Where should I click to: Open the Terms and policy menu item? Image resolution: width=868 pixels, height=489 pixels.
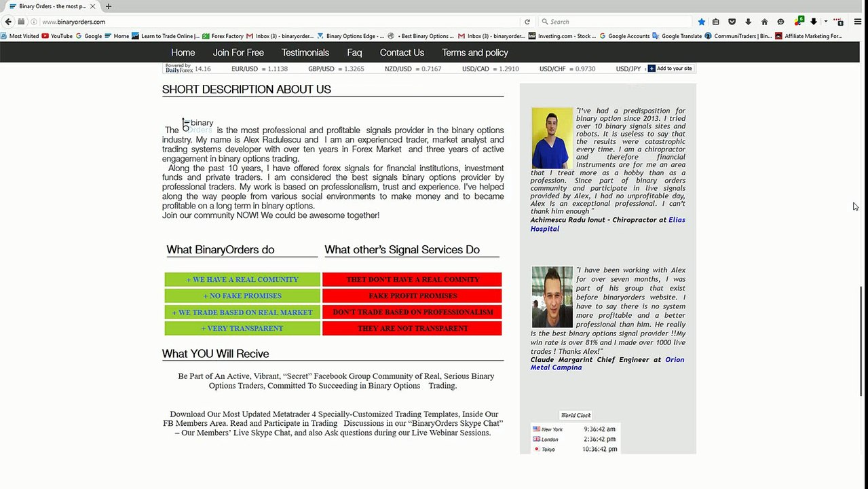pos(475,52)
